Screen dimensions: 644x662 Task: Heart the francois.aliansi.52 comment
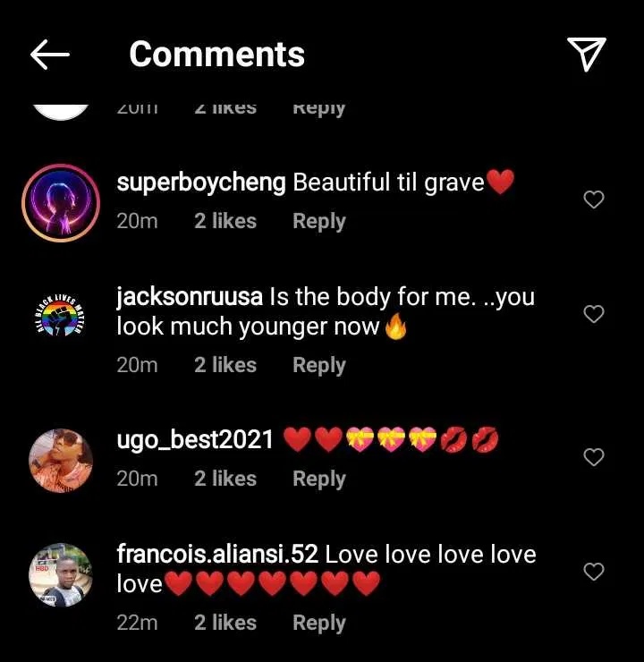pyautogui.click(x=594, y=572)
